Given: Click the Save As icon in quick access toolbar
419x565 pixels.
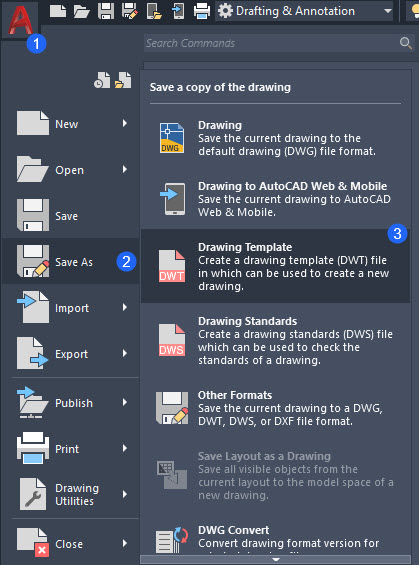Looking at the screenshot, I should pyautogui.click(x=130, y=11).
